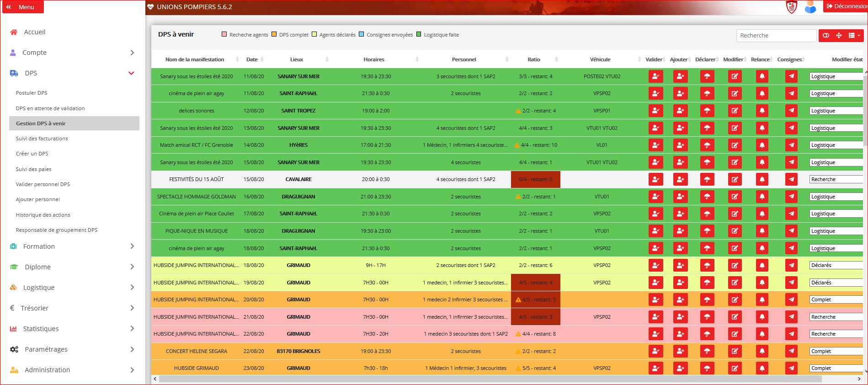Open Suivi des paies
The image size is (868, 385).
point(33,169)
